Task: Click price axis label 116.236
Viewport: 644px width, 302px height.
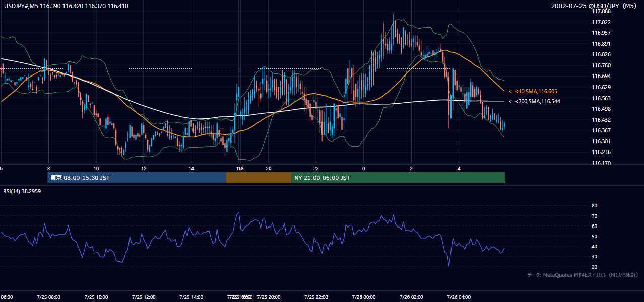Action: tap(601, 152)
